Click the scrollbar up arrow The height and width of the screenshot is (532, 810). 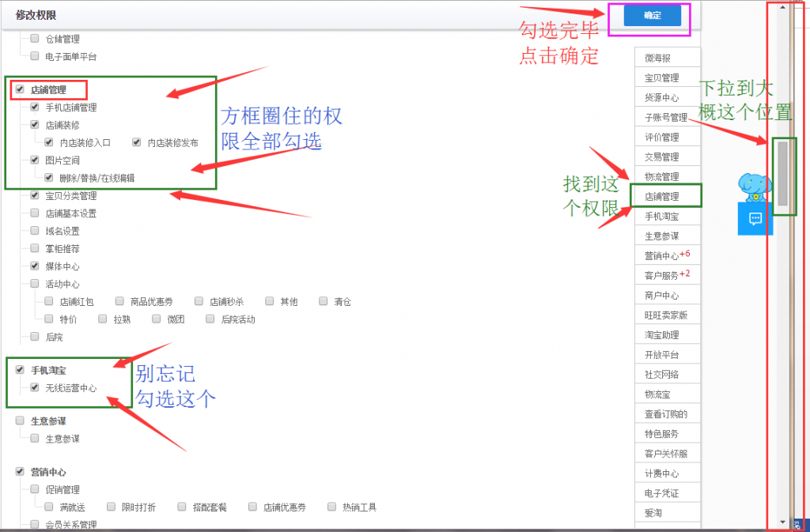point(782,7)
